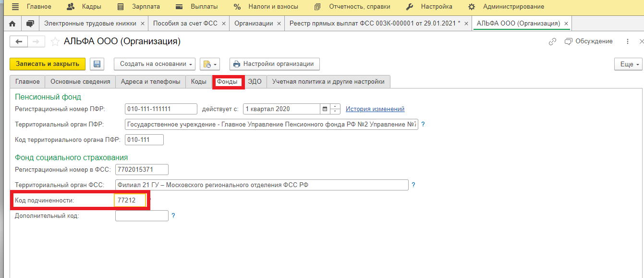The height and width of the screenshot is (278, 644).
Task: Click the 'Дополнительный код' input field
Action: click(142, 216)
